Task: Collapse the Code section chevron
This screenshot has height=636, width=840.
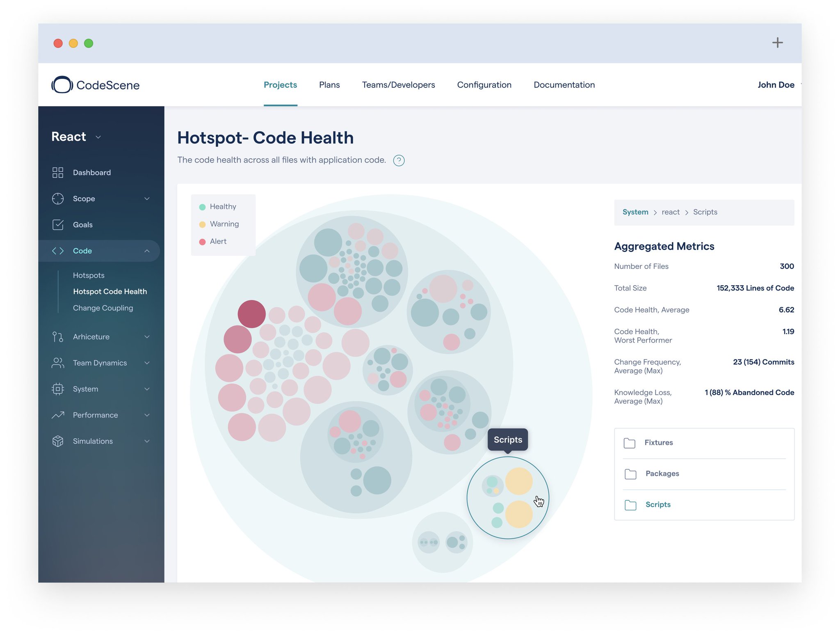Action: pos(147,251)
